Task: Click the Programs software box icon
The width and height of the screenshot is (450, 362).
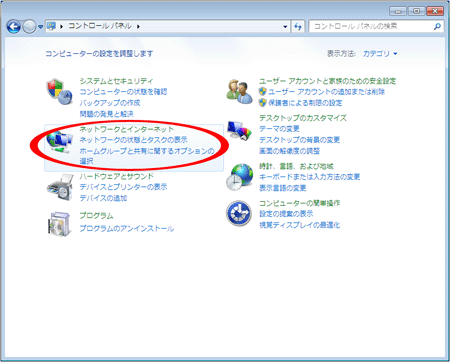Action: [x=60, y=224]
